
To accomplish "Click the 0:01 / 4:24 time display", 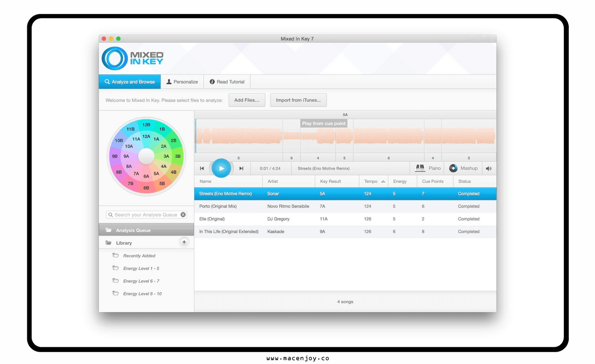I will (x=270, y=168).
